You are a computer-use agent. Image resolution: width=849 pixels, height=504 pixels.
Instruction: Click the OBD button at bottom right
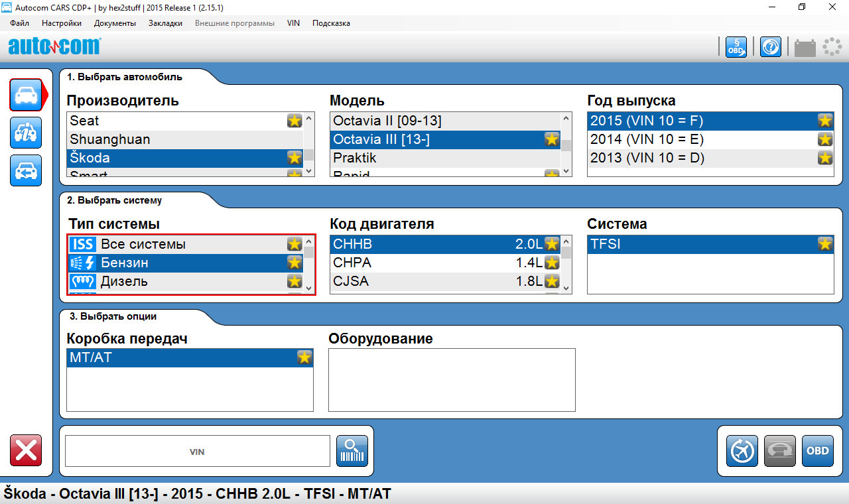[818, 451]
